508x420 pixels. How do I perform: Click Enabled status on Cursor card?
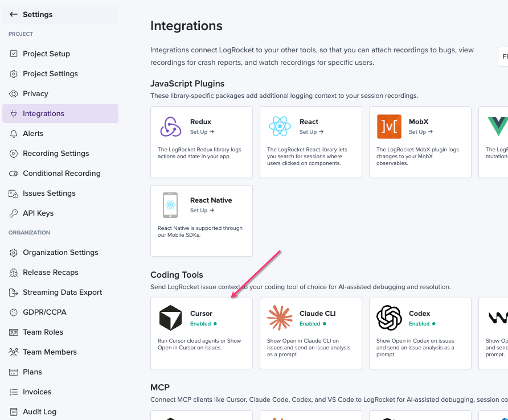[x=203, y=324]
